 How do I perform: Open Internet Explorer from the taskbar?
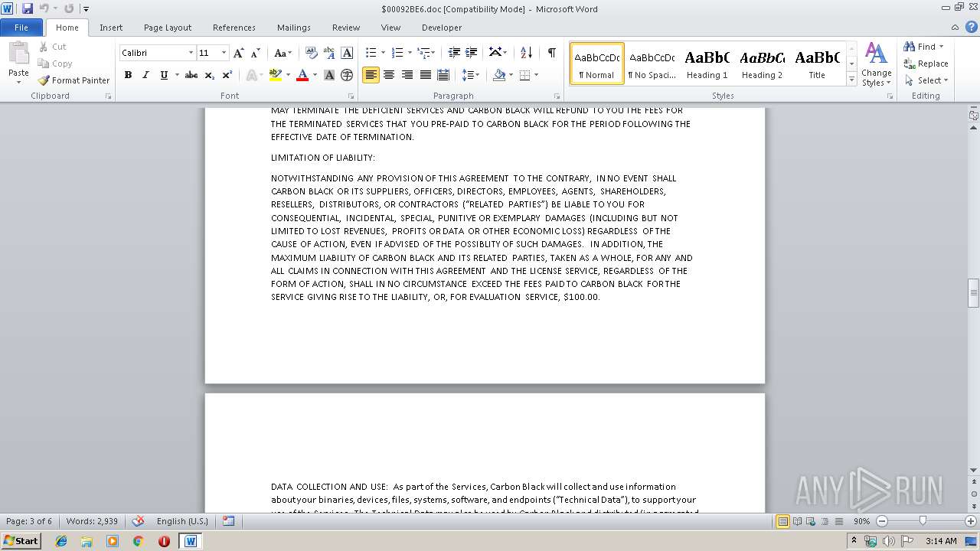61,540
